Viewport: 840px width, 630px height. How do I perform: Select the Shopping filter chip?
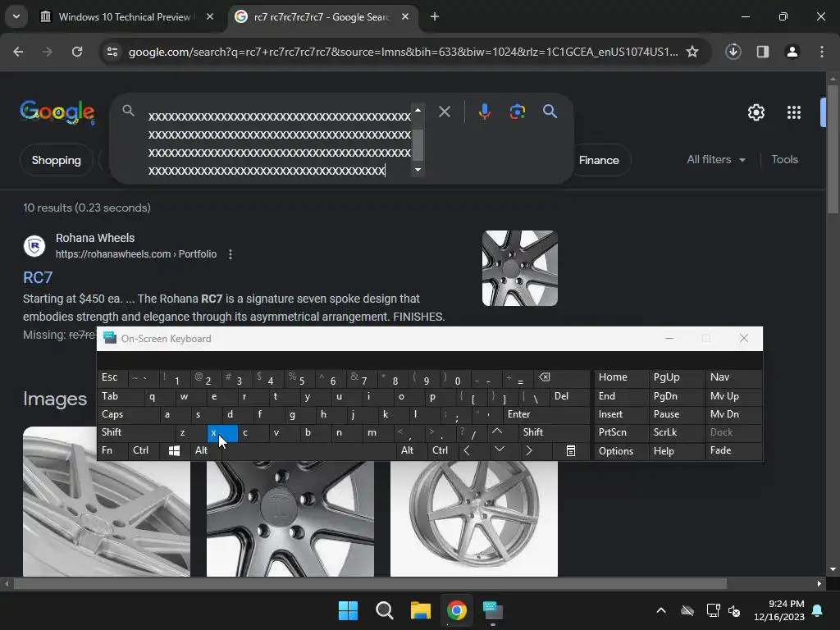click(57, 160)
